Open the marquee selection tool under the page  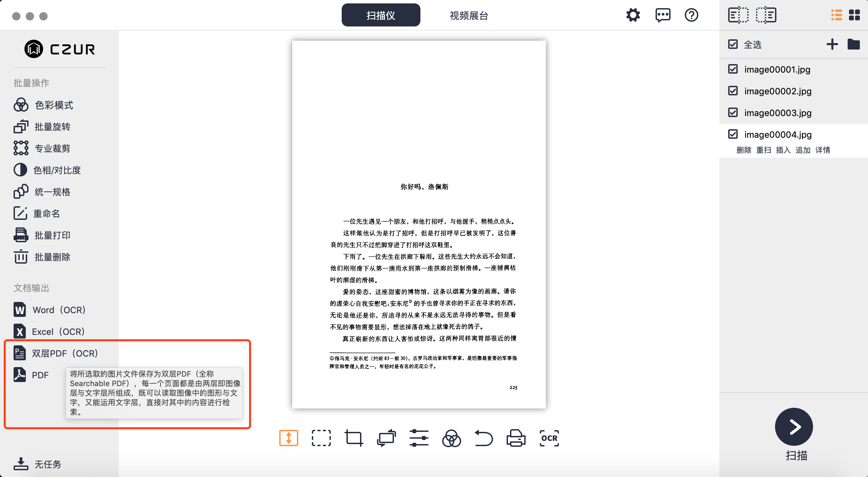[321, 438]
